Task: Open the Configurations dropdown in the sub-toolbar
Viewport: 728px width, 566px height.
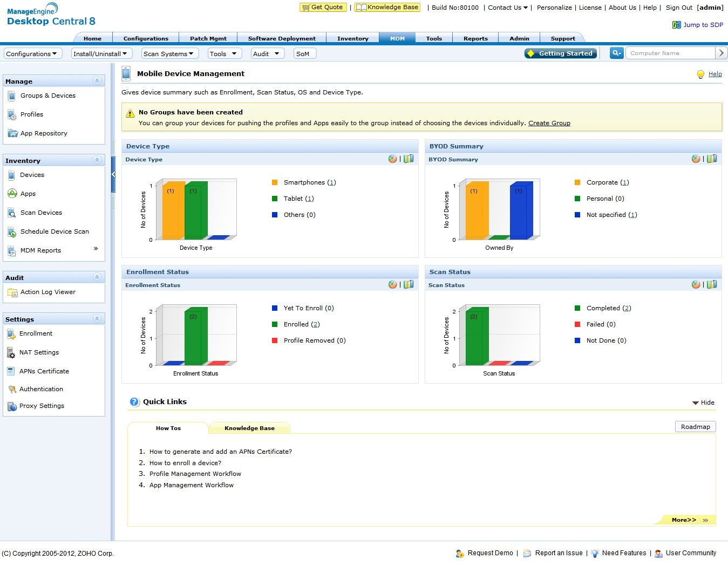Action: click(x=33, y=53)
